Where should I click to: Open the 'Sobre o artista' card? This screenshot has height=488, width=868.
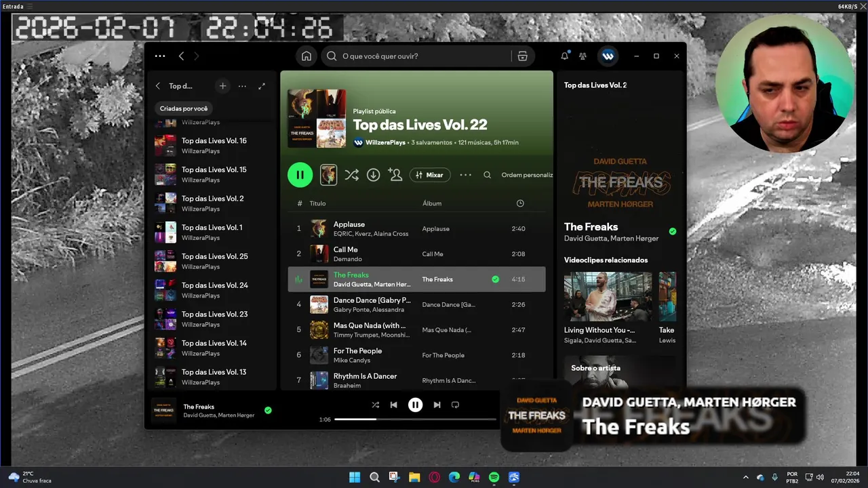coord(620,371)
